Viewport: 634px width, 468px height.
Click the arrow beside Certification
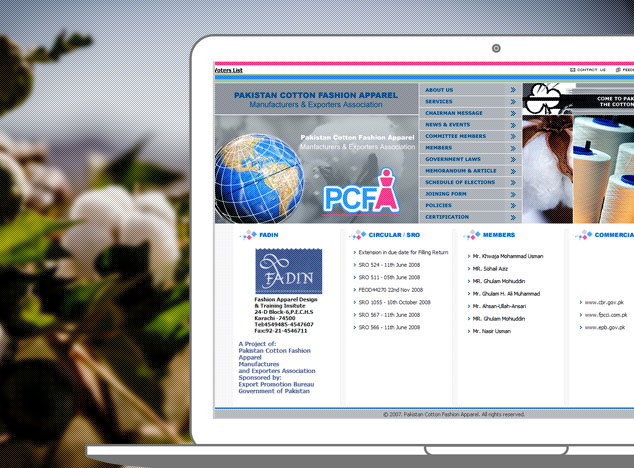pos(513,218)
